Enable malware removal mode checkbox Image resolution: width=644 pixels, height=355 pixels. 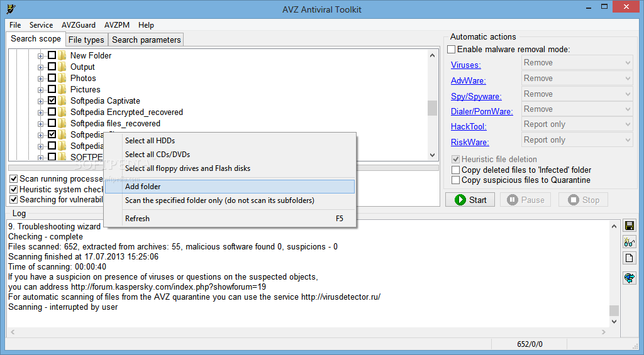point(452,49)
